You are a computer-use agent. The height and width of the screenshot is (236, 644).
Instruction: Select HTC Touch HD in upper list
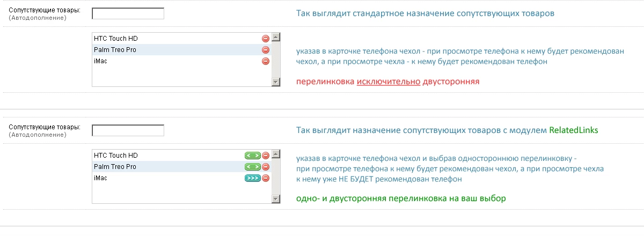click(x=182, y=39)
